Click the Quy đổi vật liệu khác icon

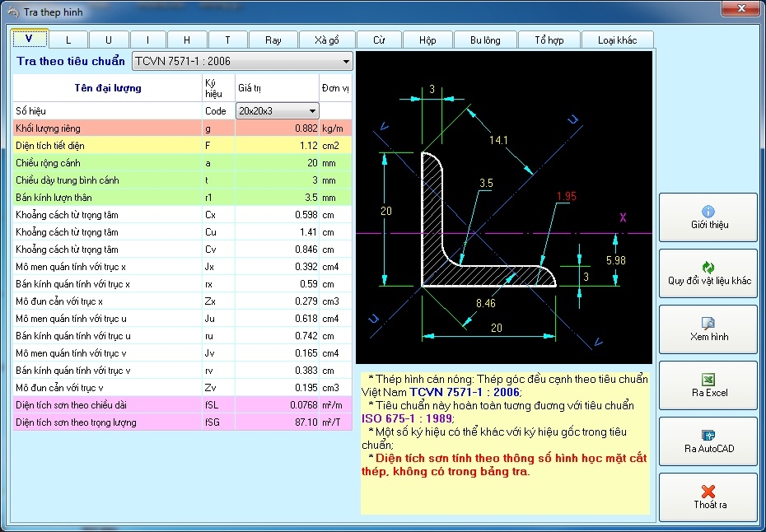click(x=708, y=267)
